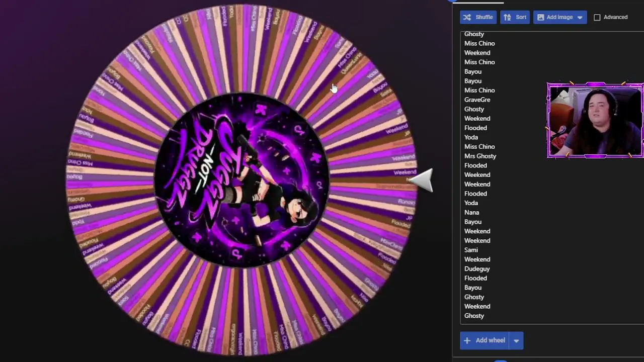
Task: Click the Bayou entry directly below Nana
Action: [x=473, y=222]
